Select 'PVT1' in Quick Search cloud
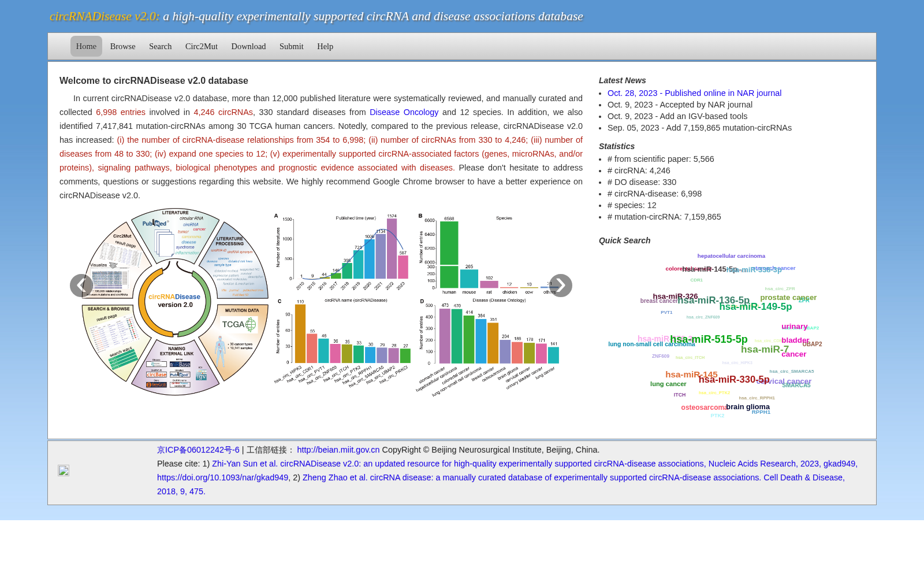The height and width of the screenshot is (578, 924). 666,313
